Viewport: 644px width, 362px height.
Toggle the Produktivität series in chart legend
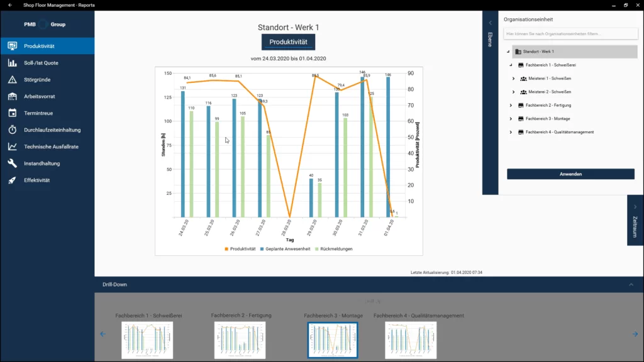tap(239, 249)
